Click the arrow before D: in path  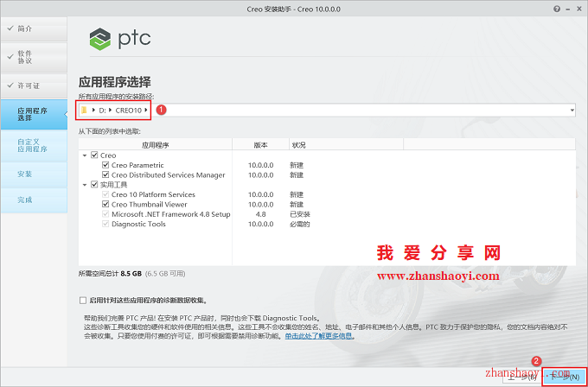click(93, 110)
